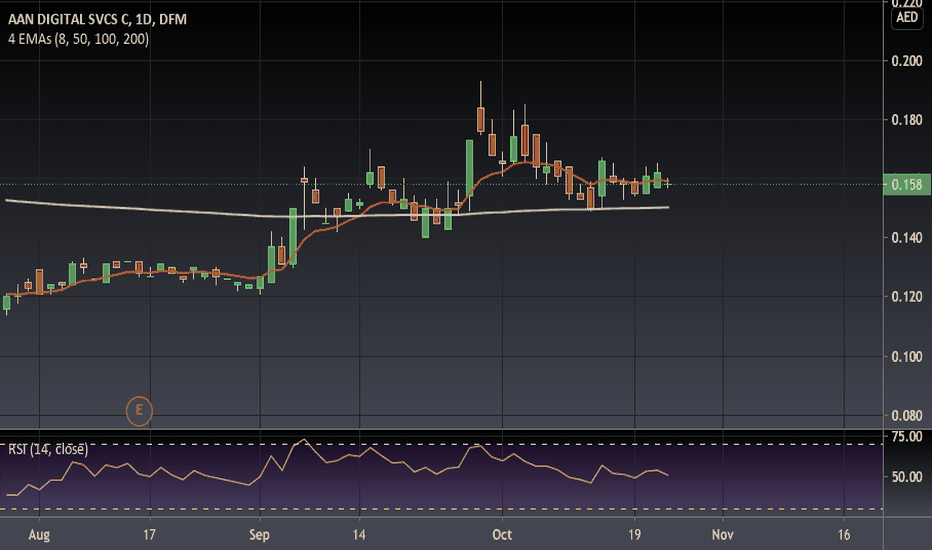Click the 17 date label on time axis
The height and width of the screenshot is (550, 932).
pos(149,535)
